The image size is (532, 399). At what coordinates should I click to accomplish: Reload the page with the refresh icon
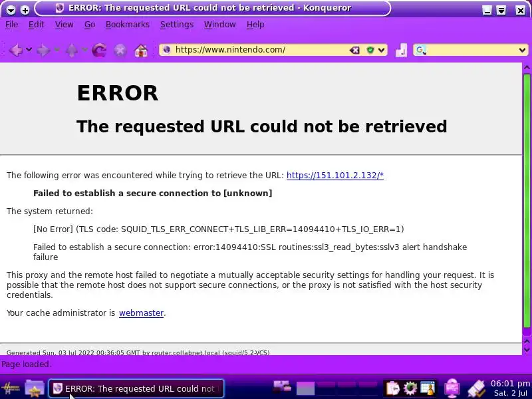[x=99, y=51]
